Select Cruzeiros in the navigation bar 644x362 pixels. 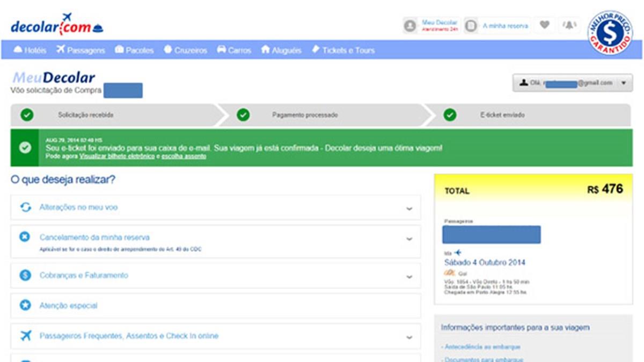tap(185, 50)
